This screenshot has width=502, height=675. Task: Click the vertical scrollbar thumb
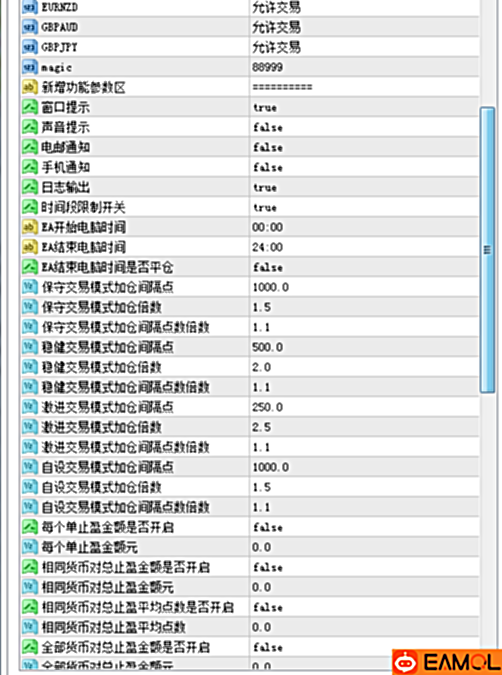pyautogui.click(x=487, y=250)
